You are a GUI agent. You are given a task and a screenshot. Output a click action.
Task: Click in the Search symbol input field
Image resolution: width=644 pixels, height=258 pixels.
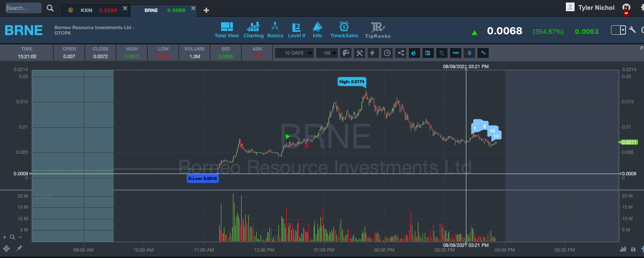tap(24, 8)
